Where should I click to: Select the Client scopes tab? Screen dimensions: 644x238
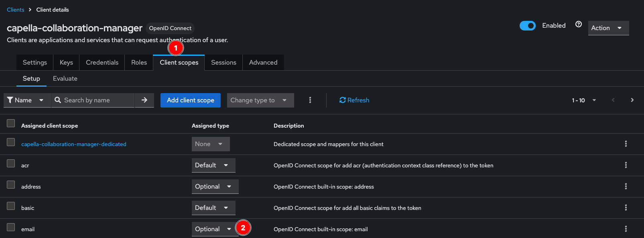coord(179,63)
